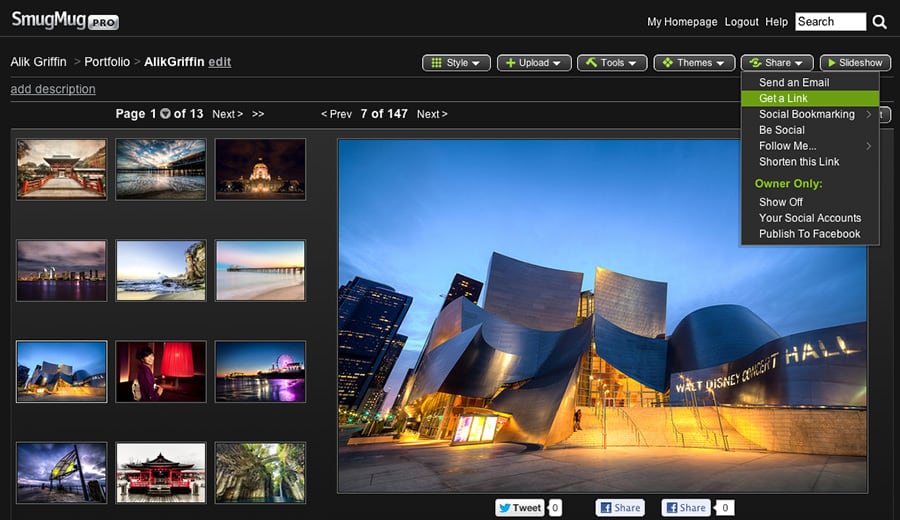
Task: Click the Logout link
Action: (741, 22)
